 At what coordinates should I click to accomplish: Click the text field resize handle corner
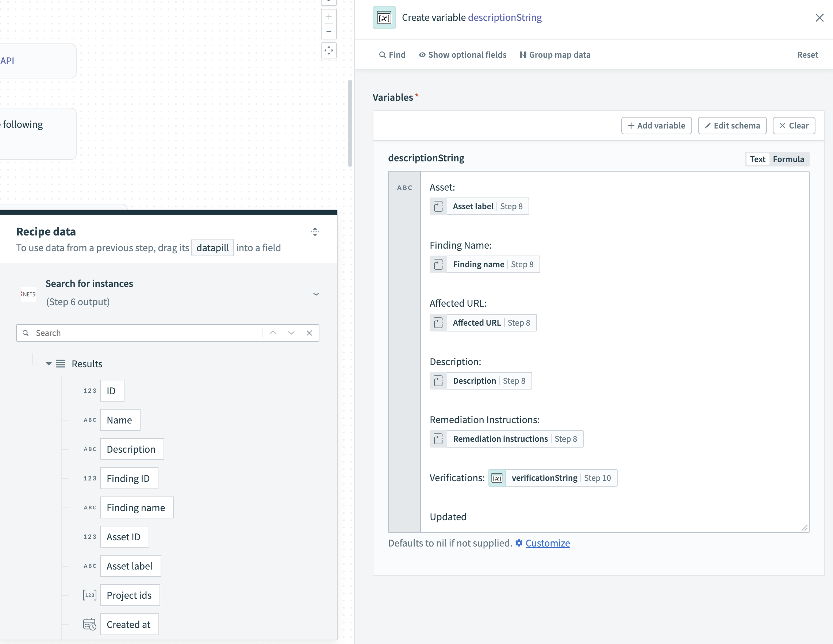[x=804, y=528]
